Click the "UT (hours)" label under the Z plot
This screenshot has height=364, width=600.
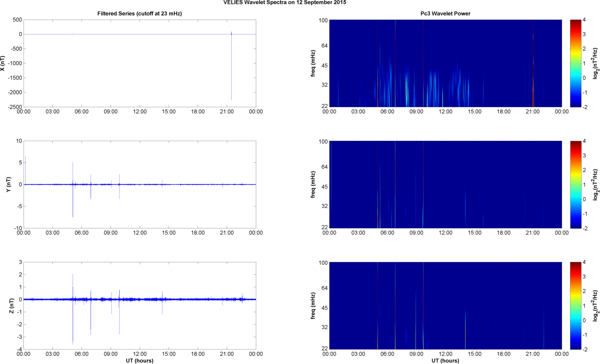[x=140, y=361]
